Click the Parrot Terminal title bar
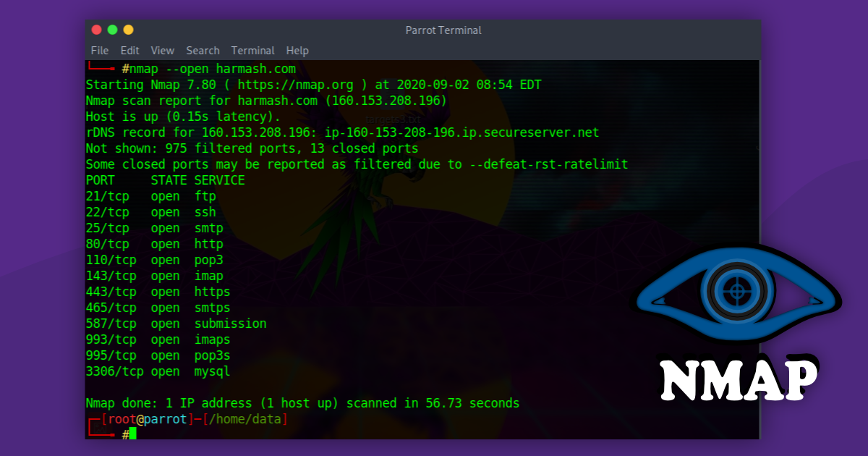This screenshot has width=868, height=456. point(443,30)
